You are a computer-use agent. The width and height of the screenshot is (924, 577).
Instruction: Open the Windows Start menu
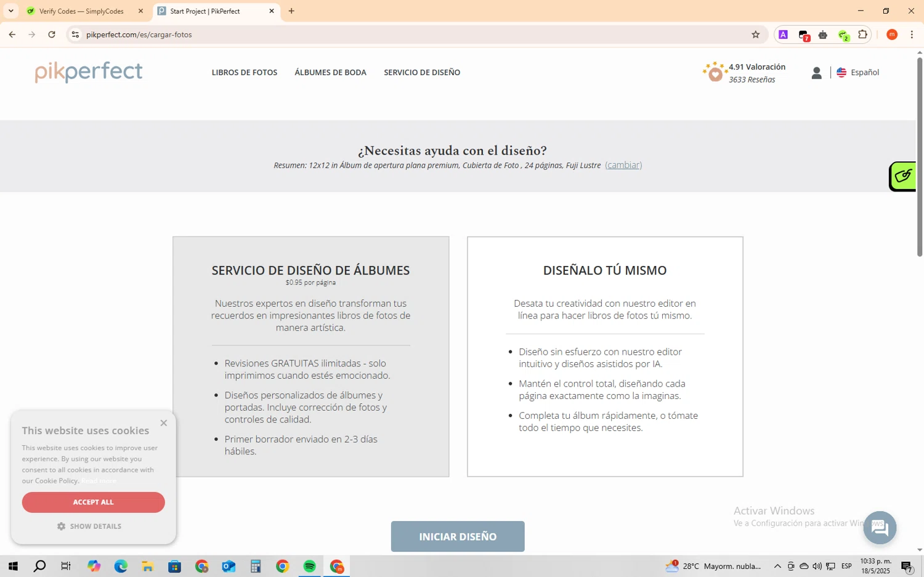coord(13,567)
